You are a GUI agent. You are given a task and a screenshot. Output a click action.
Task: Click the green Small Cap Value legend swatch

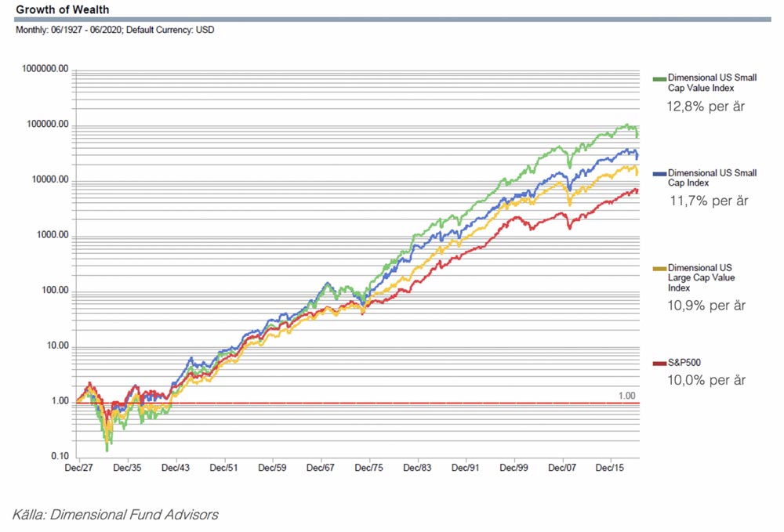coord(659,79)
